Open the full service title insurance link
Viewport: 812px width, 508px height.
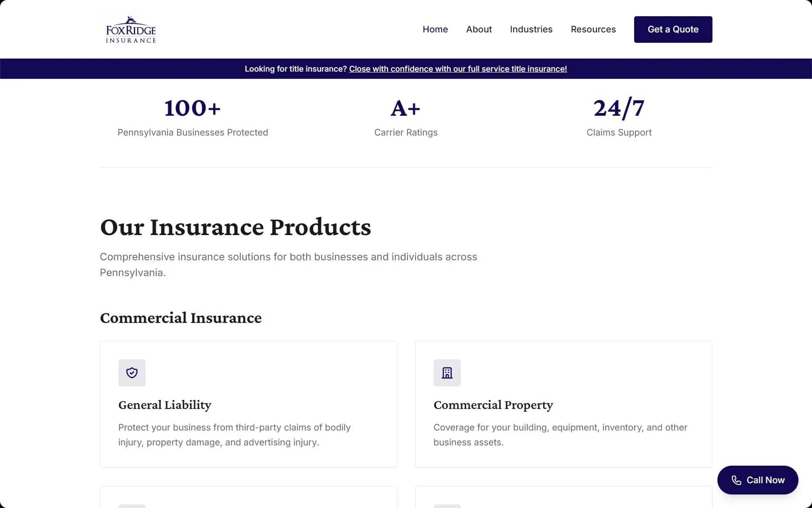point(458,69)
